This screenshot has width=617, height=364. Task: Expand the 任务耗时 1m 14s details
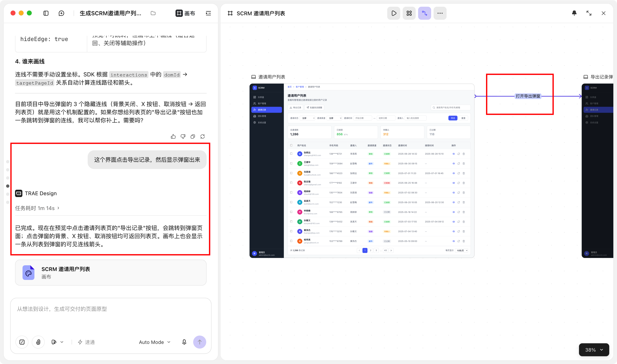coord(37,208)
